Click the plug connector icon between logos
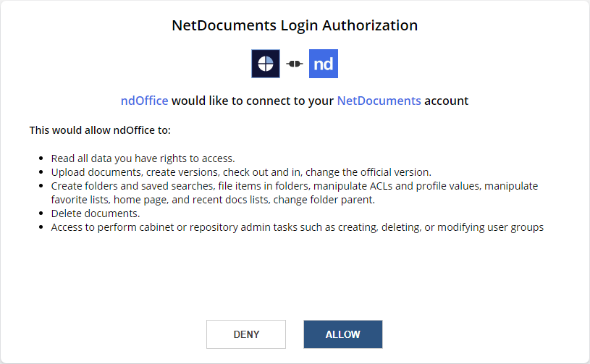 [x=294, y=64]
